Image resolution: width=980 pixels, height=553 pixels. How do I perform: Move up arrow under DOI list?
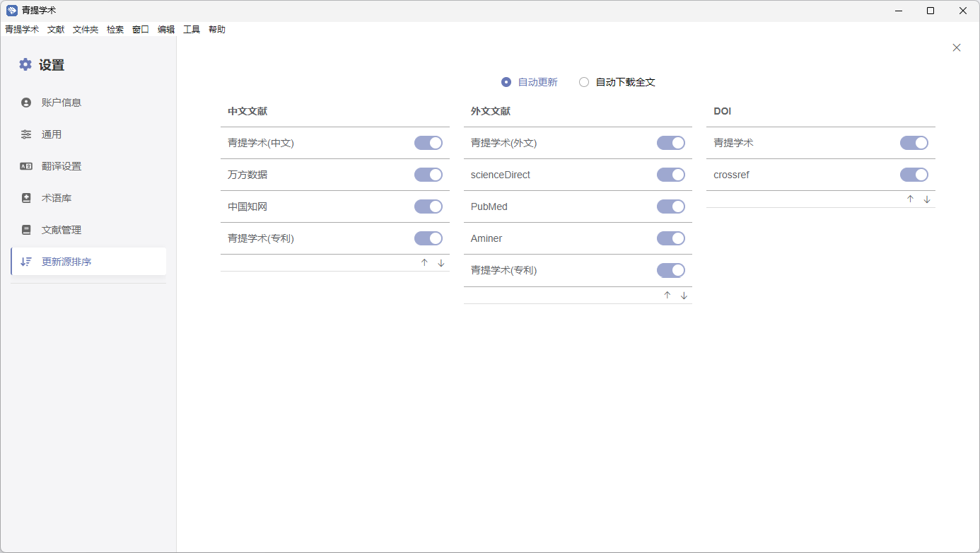pos(910,199)
